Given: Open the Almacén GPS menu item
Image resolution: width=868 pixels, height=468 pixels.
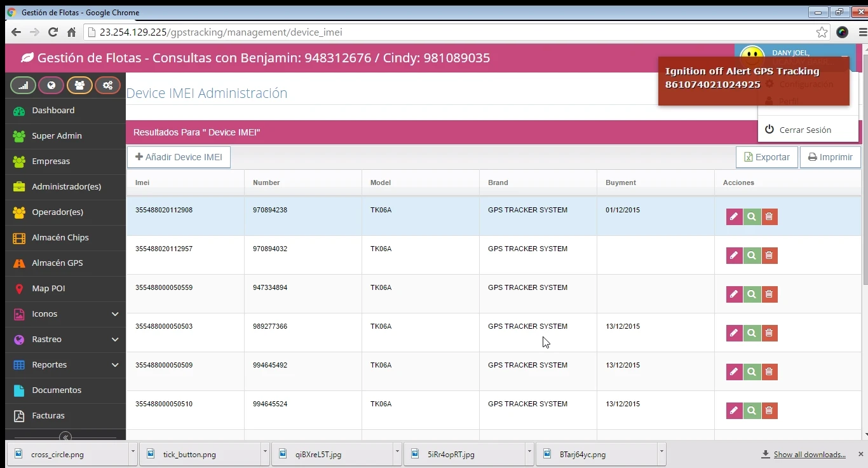Looking at the screenshot, I should pyautogui.click(x=57, y=263).
